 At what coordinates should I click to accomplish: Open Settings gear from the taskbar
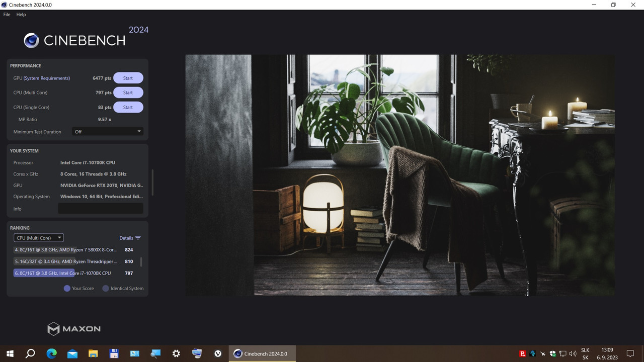click(x=176, y=353)
